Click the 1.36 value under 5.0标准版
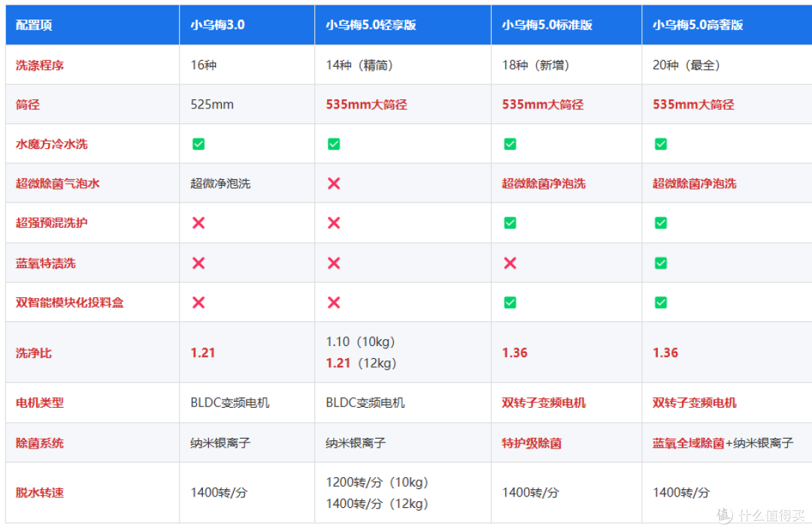 (x=514, y=353)
